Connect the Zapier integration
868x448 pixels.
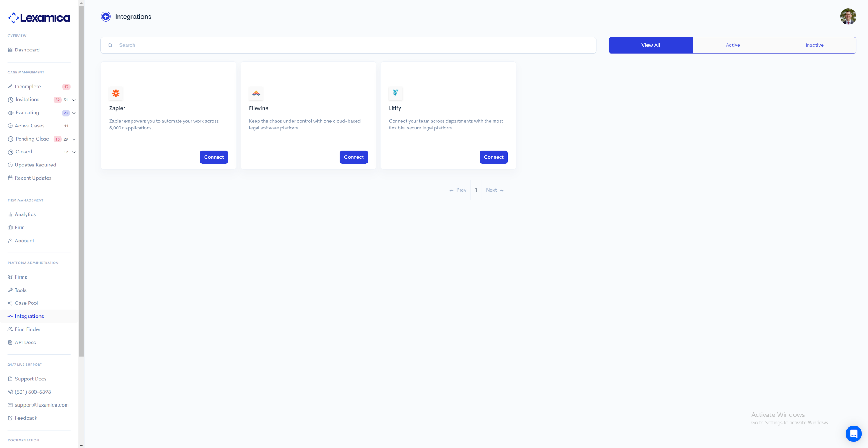[x=214, y=157]
